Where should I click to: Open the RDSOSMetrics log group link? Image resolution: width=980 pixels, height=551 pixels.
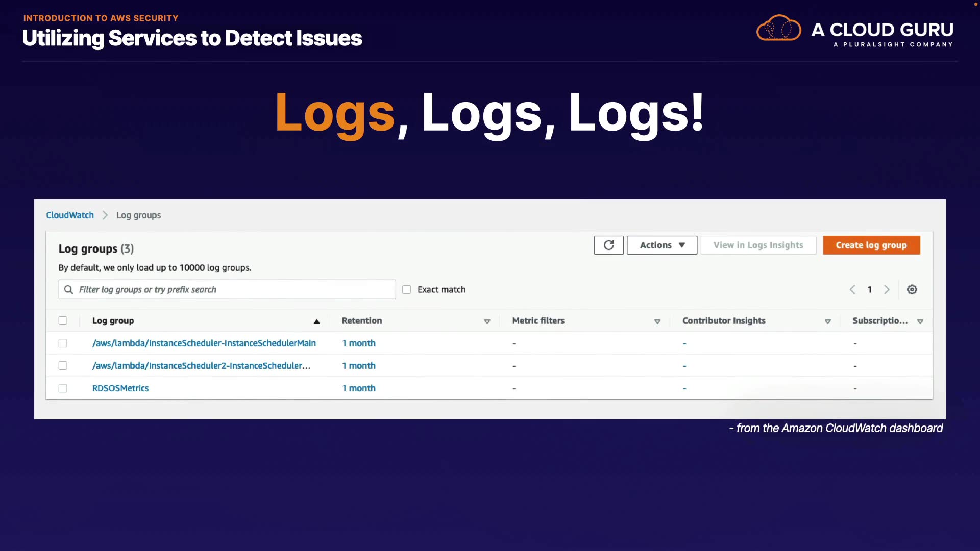click(120, 388)
